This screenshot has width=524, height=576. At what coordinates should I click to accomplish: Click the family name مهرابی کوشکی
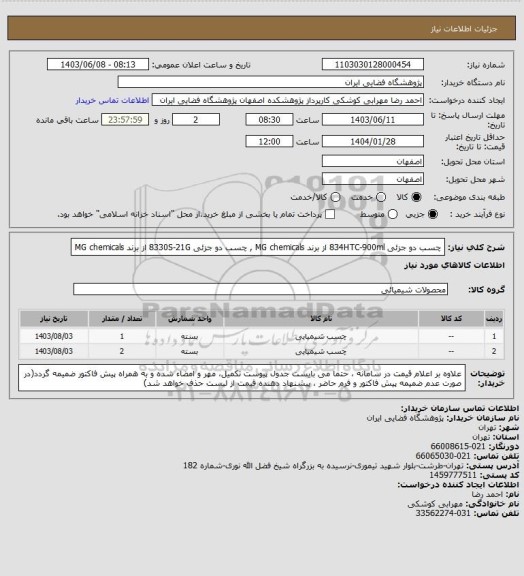(x=434, y=504)
